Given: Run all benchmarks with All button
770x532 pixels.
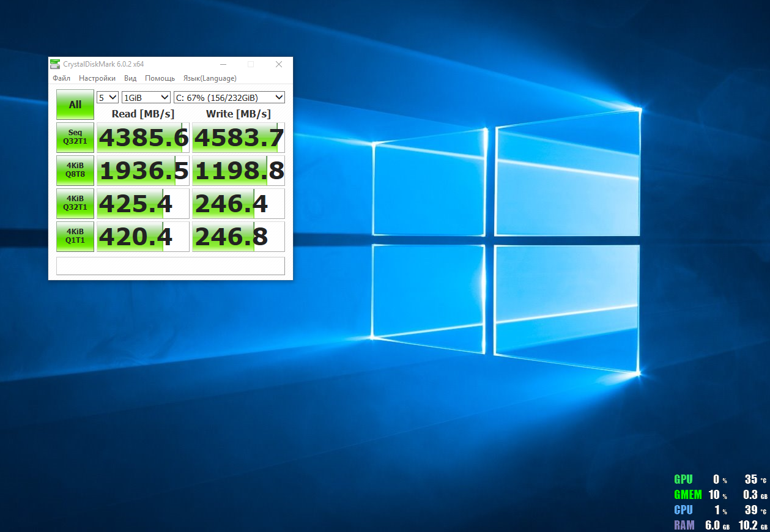Looking at the screenshot, I should [75, 105].
